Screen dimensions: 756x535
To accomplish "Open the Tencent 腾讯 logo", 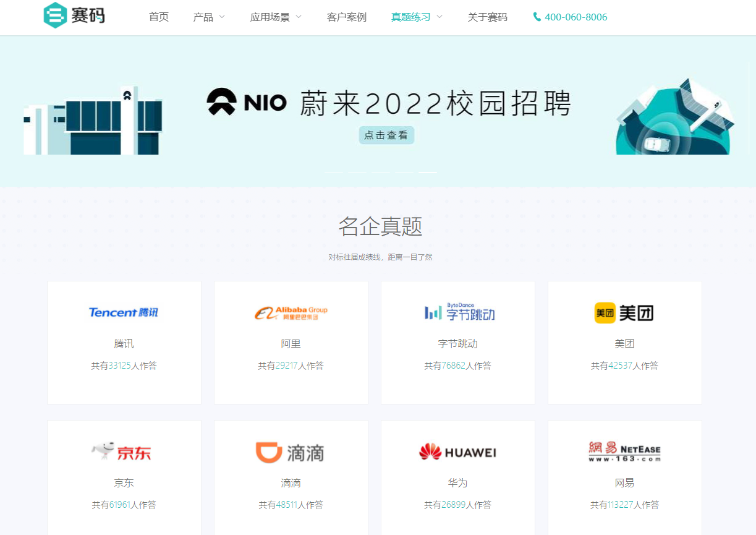I will pyautogui.click(x=124, y=312).
